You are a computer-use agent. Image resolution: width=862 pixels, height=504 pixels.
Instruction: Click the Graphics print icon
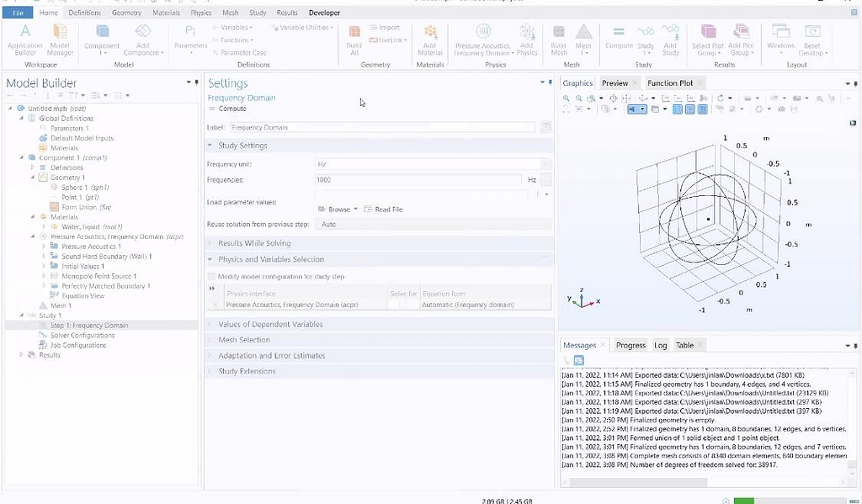coord(794,109)
